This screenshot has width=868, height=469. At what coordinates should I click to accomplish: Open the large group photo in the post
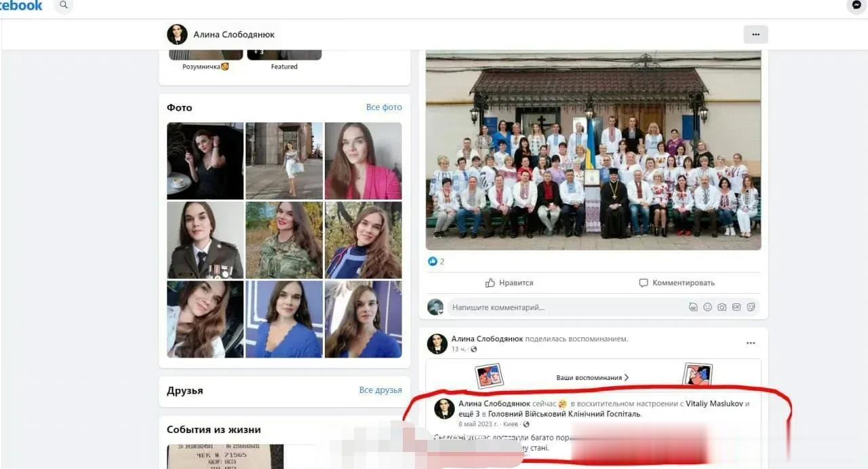point(593,150)
